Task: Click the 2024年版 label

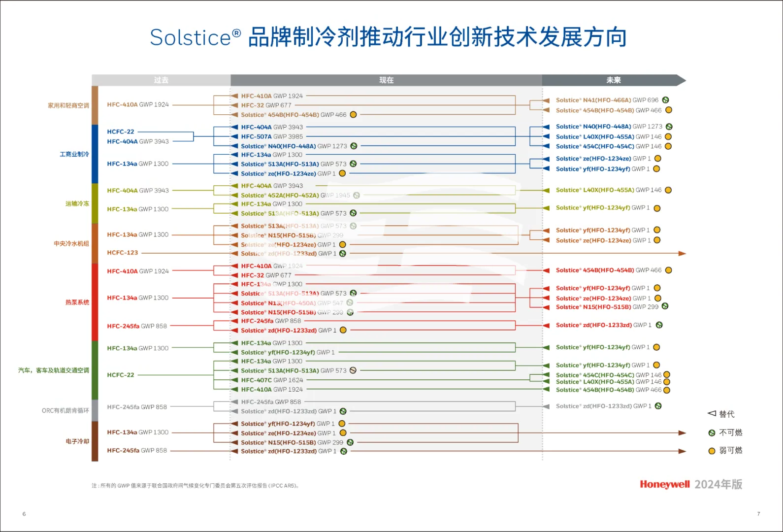Action: 718,484
